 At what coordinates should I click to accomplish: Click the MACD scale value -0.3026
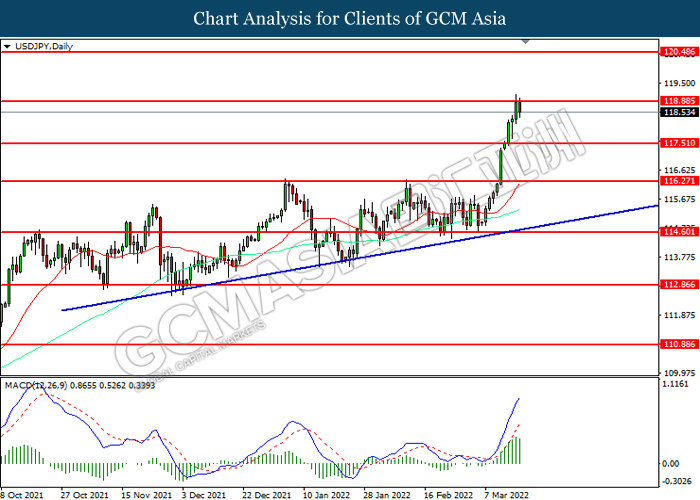pos(677,481)
